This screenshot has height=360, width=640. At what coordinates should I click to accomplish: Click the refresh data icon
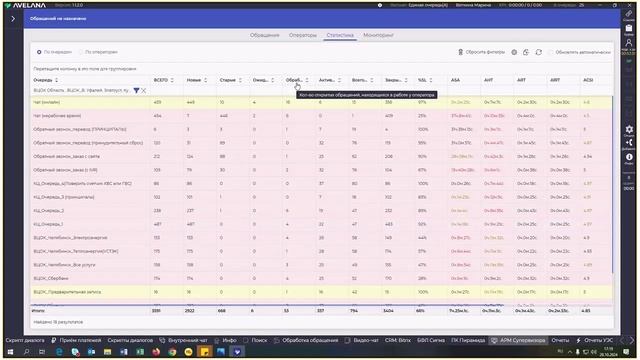(539, 52)
